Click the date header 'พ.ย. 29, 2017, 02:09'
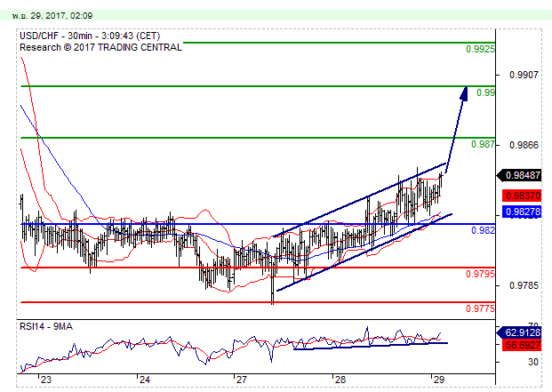The width and height of the screenshot is (552, 392). tap(52, 16)
